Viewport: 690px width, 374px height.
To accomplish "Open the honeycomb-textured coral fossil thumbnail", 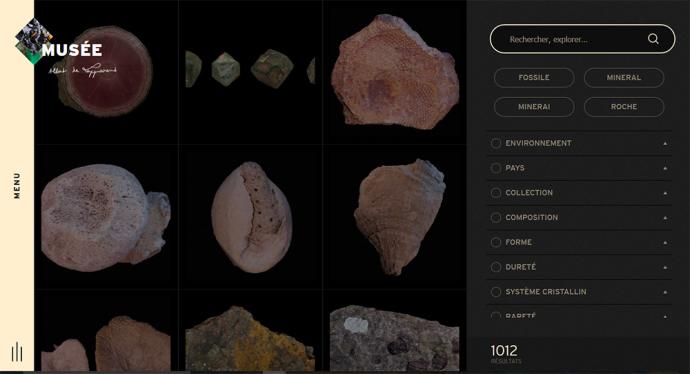I will coord(395,72).
